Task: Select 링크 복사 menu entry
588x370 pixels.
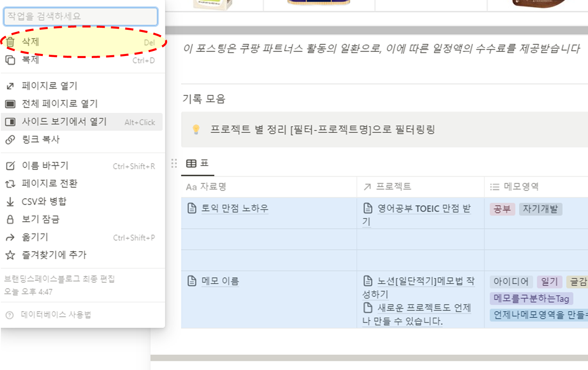Action: point(82,140)
